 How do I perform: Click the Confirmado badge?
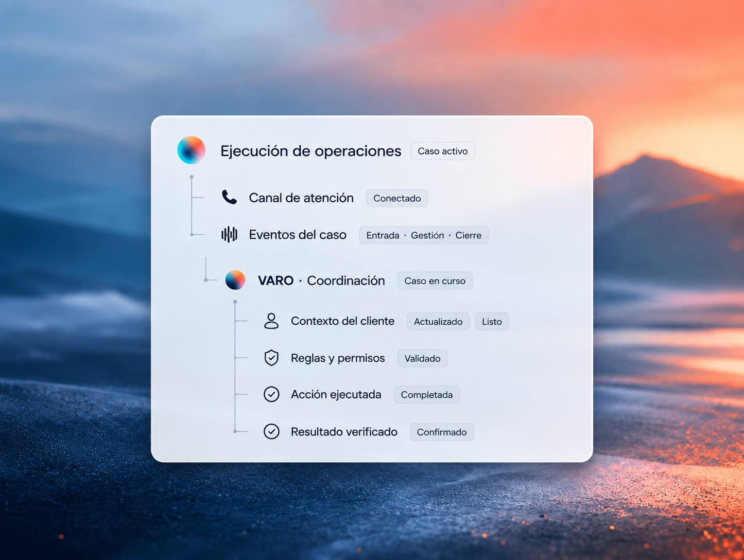tap(442, 432)
